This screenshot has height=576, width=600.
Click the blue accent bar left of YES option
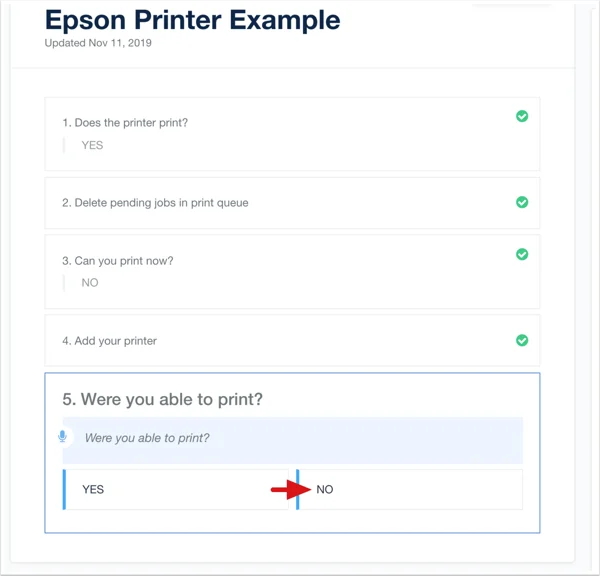(x=64, y=490)
